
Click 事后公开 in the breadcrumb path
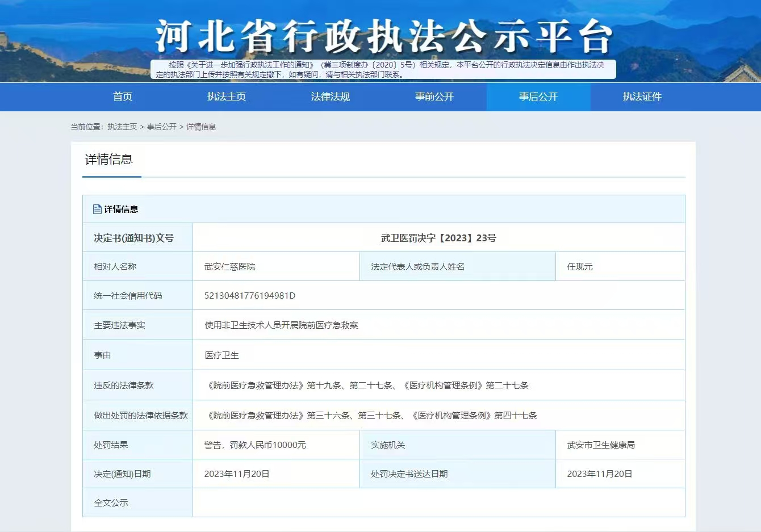tap(162, 127)
